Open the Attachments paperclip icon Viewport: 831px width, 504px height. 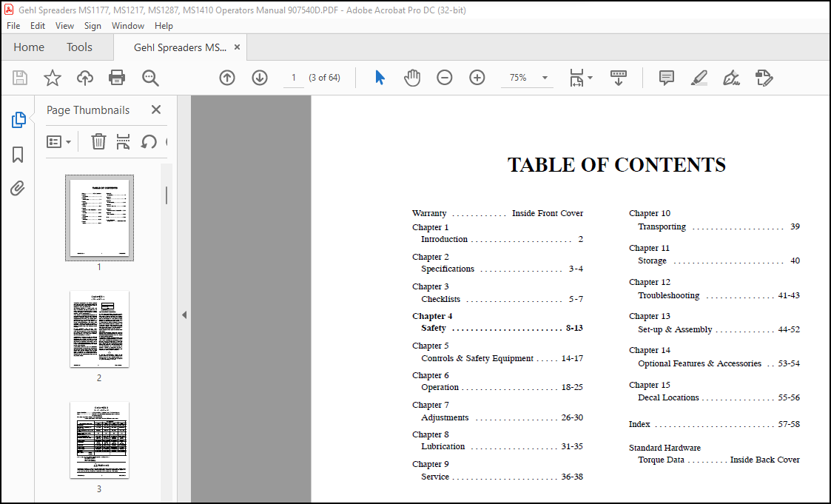pyautogui.click(x=18, y=188)
